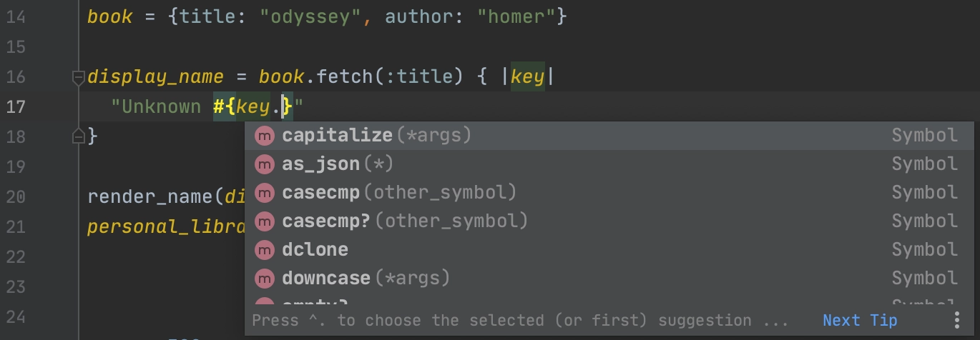
Task: Click the as_json method icon
Action: coord(265,164)
